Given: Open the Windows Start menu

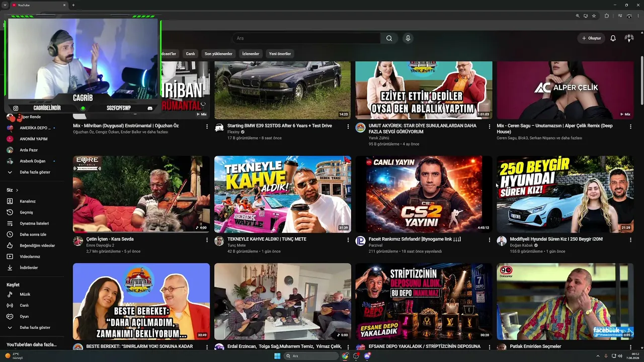Looking at the screenshot, I should point(277,356).
